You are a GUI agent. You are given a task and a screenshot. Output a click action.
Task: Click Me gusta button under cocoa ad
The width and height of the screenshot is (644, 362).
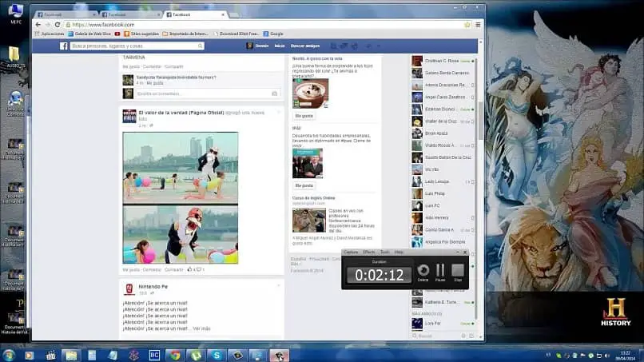tap(304, 116)
